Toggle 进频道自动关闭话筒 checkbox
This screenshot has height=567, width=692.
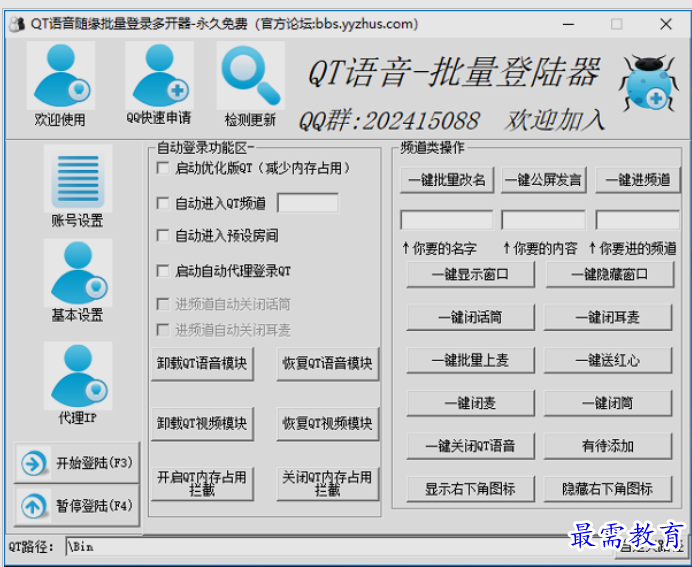163,304
